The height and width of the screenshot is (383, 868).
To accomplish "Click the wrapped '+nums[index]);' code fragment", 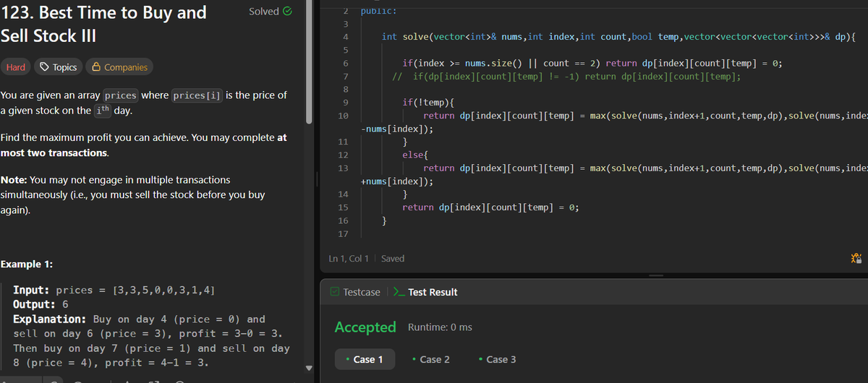I will click(x=397, y=181).
